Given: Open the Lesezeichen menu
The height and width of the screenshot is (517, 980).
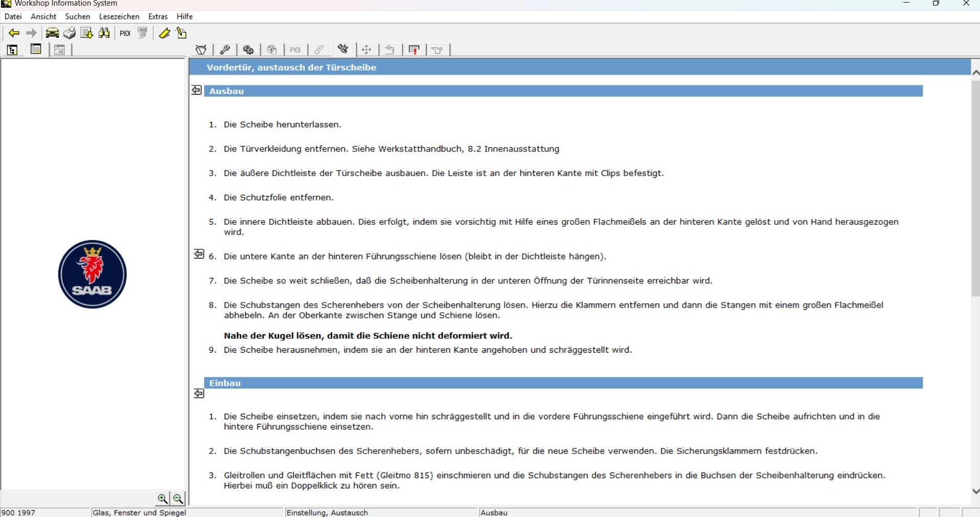Looking at the screenshot, I should 119,16.
